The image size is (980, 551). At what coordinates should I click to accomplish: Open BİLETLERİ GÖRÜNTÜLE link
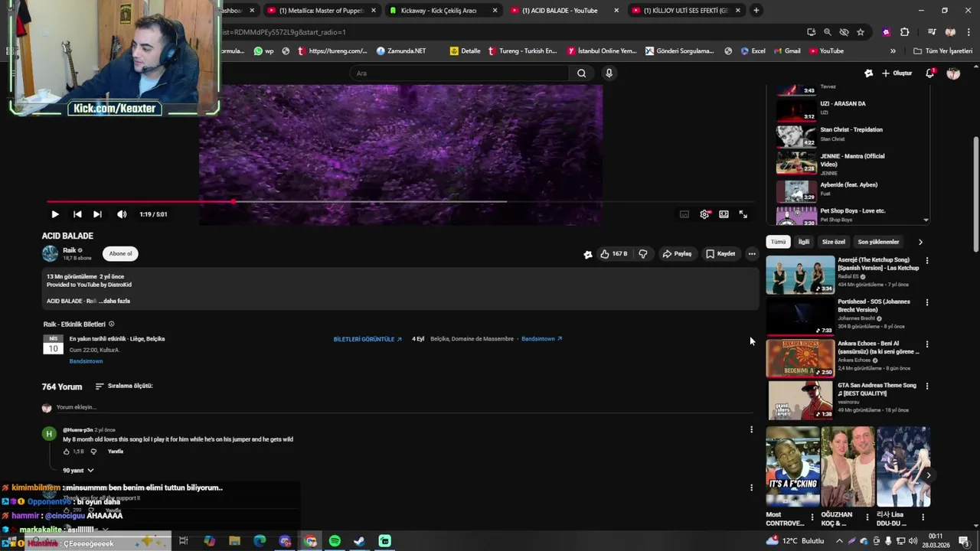[367, 339]
